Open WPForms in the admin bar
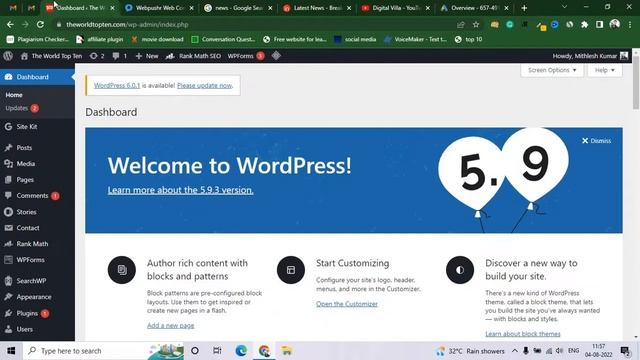 (x=246, y=56)
